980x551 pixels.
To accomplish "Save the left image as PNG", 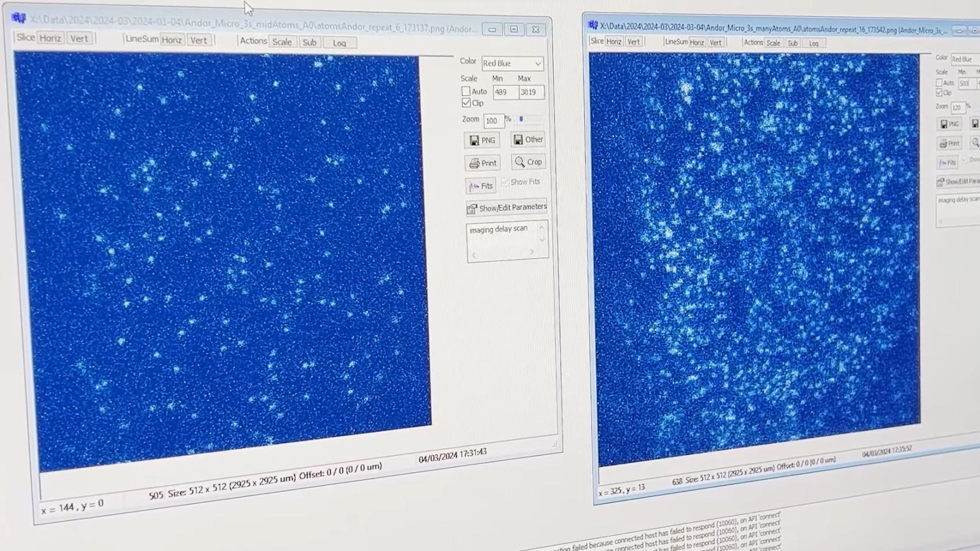I will [481, 140].
